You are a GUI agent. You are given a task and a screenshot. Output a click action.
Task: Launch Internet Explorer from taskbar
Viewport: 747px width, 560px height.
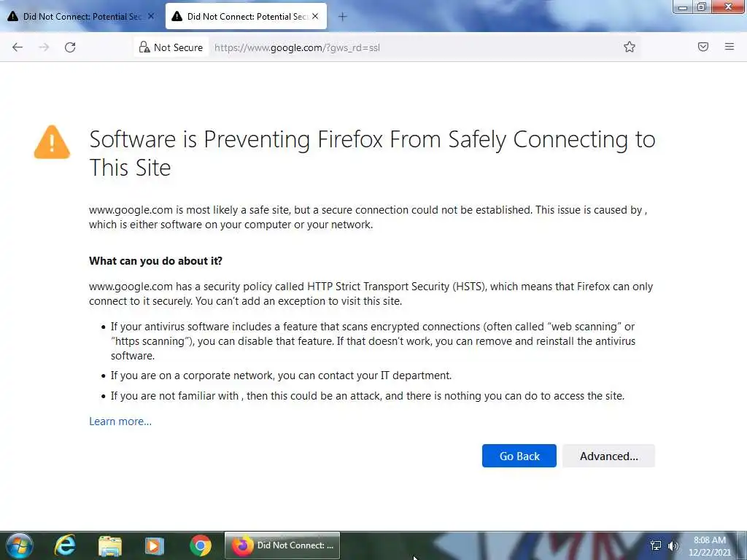(65, 545)
